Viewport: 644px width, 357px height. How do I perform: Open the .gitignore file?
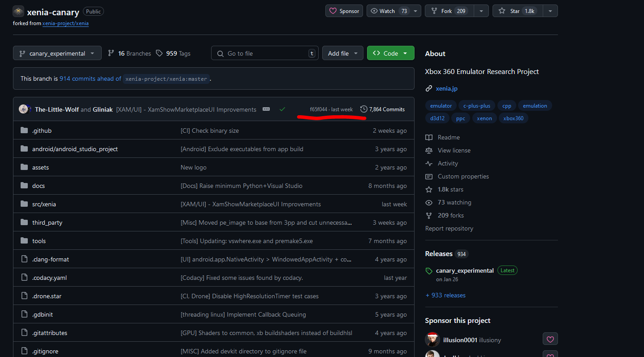45,351
